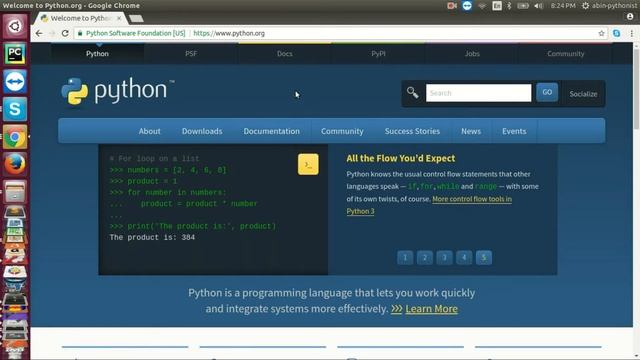Click Chrome profile avatar icon

tap(630, 17)
